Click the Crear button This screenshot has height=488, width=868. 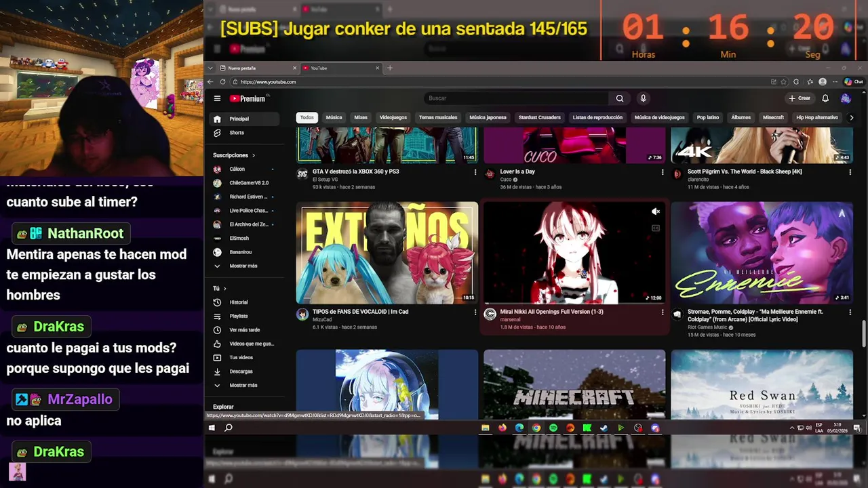pyautogui.click(x=800, y=98)
